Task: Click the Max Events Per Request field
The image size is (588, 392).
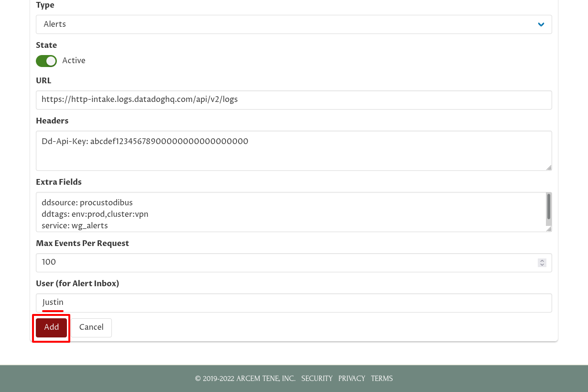Action: [294, 263]
